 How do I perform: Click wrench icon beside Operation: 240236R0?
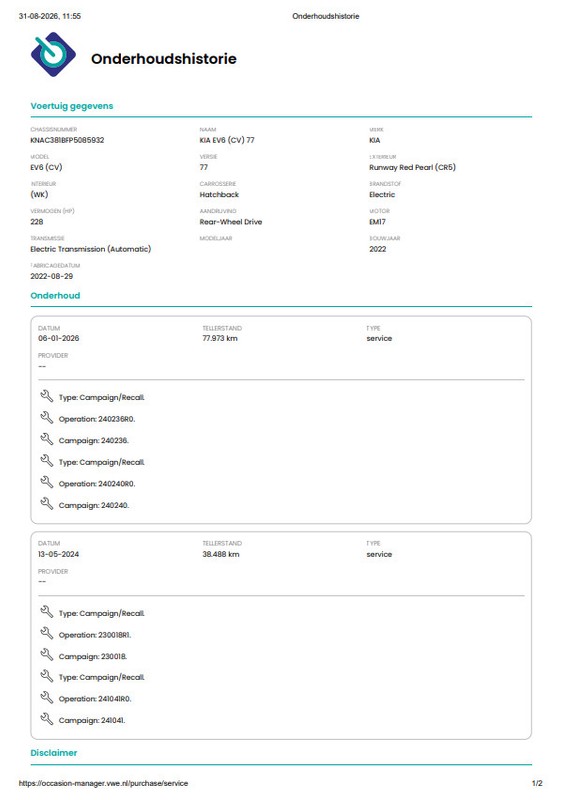[46, 417]
